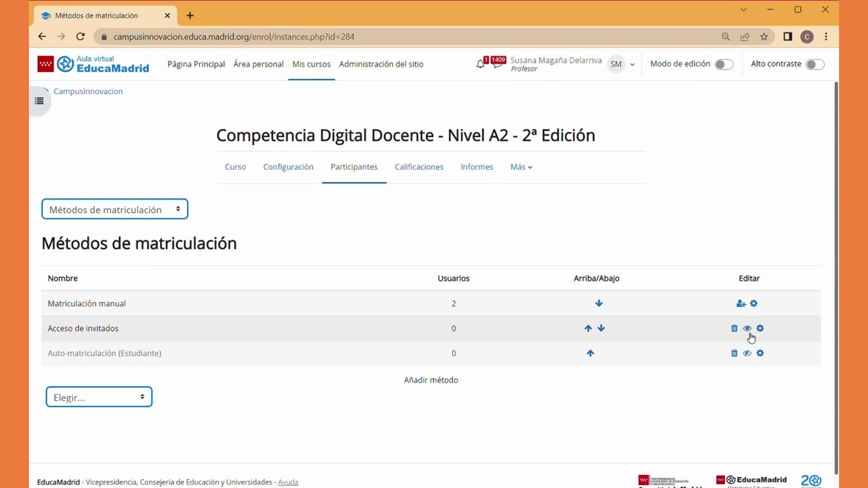Hide Acceso de invitados with eye icon

pos(747,328)
